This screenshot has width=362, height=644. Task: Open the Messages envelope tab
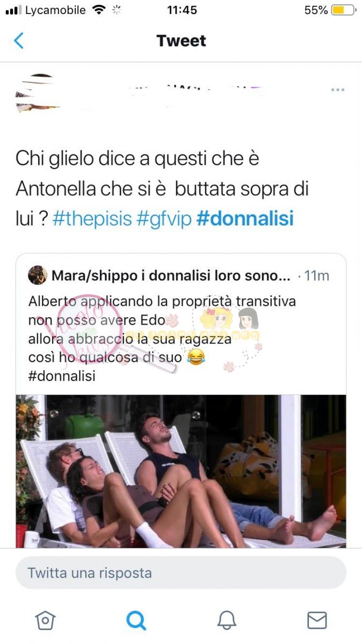coord(317,620)
